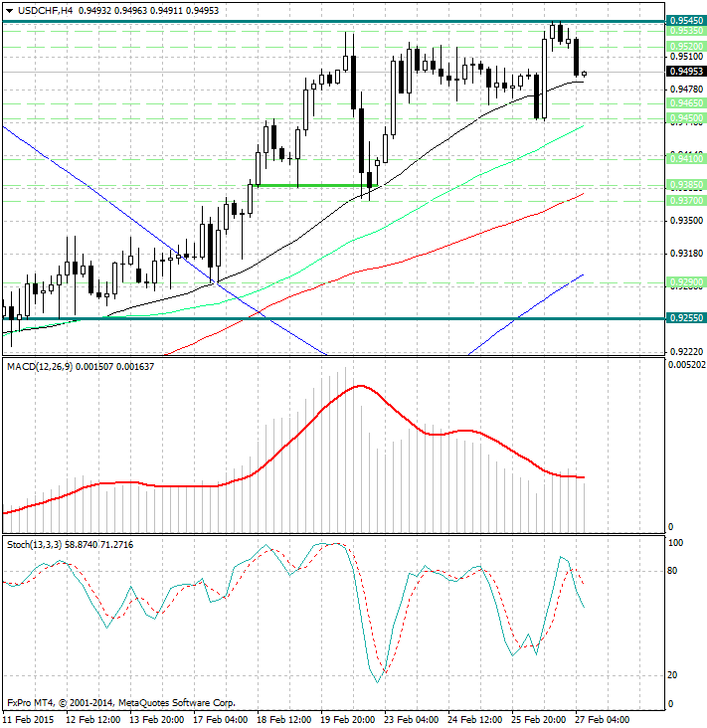Click the Stochastic 100 scale label
The width and height of the screenshot is (707, 728).
[x=675, y=543]
